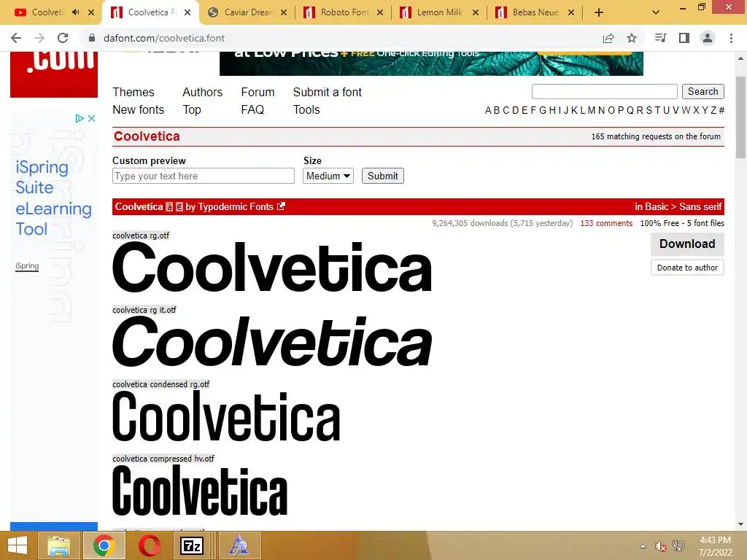The image size is (747, 560).
Task: Click the custom preview text field
Action: click(204, 176)
